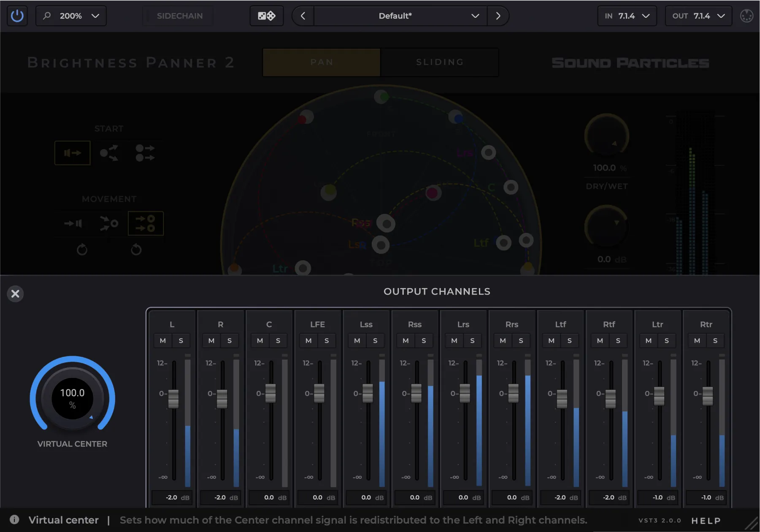
Task: Click left reset arrow under Movement
Action: [x=82, y=250]
